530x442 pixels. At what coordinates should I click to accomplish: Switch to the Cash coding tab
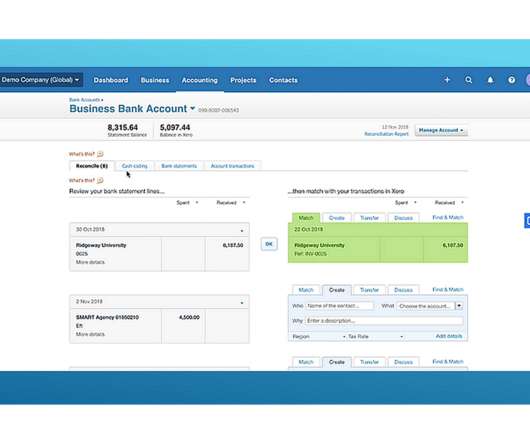click(135, 166)
